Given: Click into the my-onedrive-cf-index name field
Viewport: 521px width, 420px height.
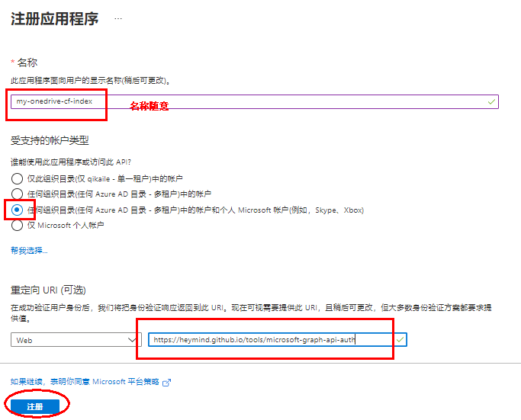Looking at the screenshot, I should [x=229, y=101].
